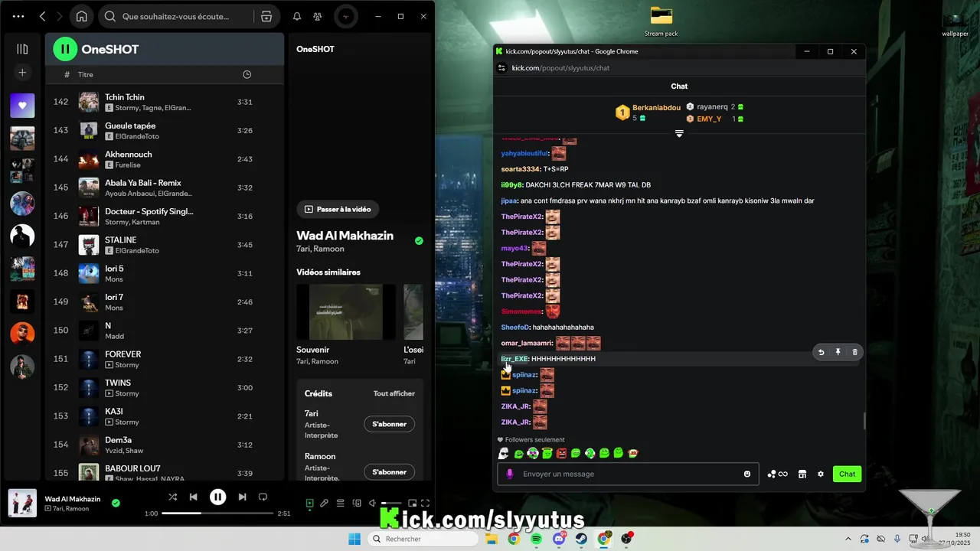
Task: Send message with green Chat button
Action: click(847, 474)
